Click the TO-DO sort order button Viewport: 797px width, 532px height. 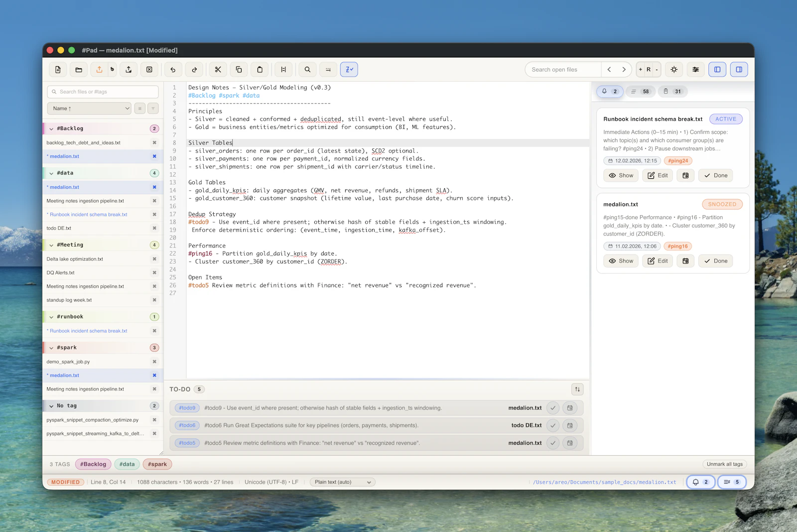577,390
